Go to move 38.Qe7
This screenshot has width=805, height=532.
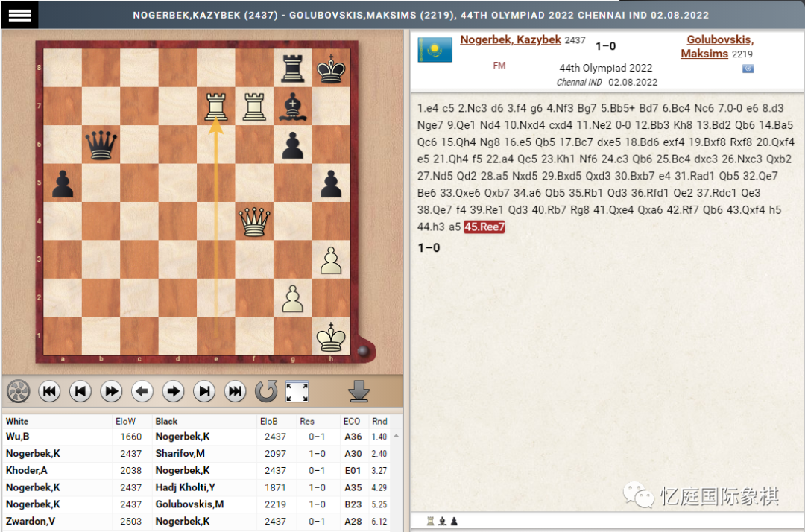(x=435, y=210)
